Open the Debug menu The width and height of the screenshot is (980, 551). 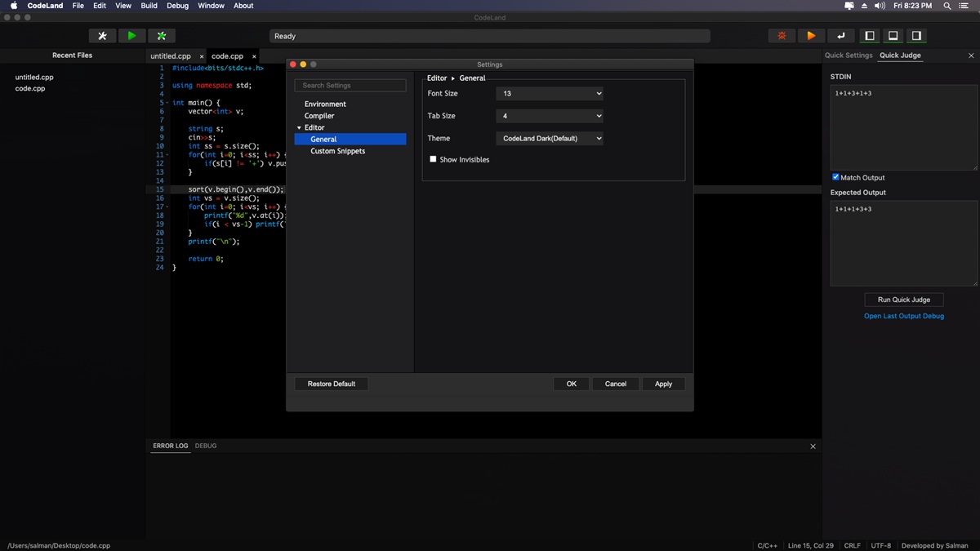[x=177, y=6]
